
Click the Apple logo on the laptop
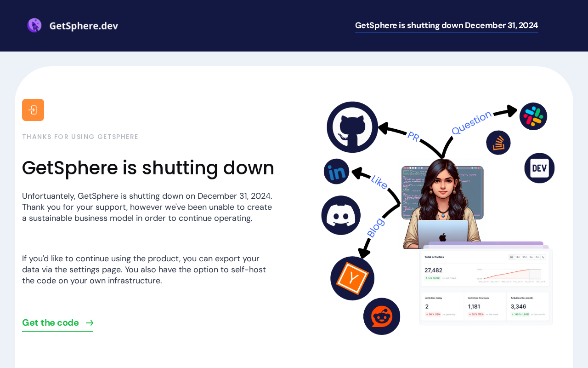pyautogui.click(x=442, y=237)
